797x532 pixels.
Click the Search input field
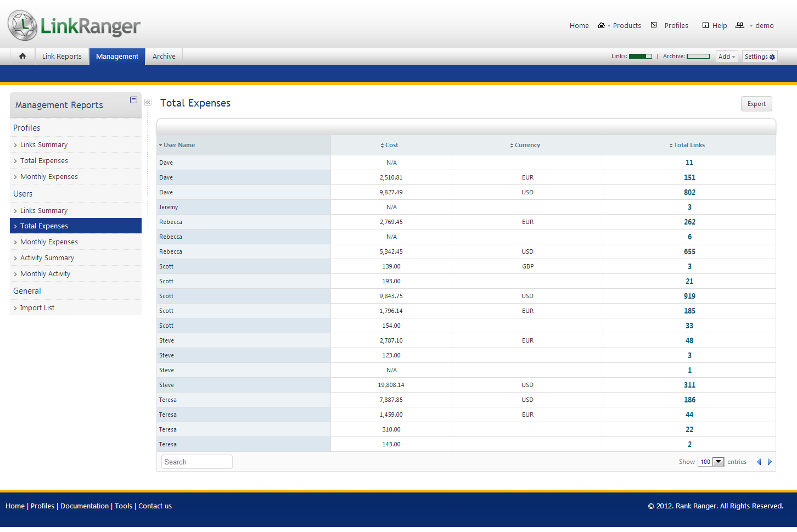coord(197,462)
